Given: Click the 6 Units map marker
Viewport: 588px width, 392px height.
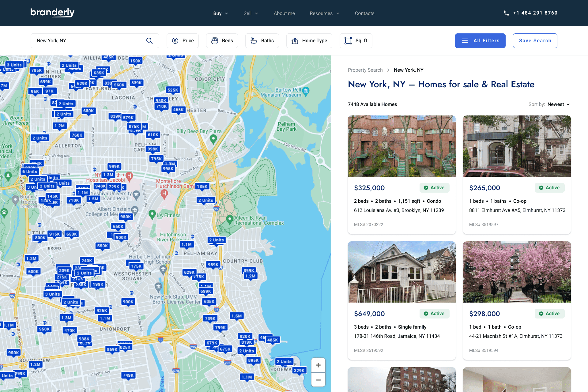Looking at the screenshot, I should [30, 171].
